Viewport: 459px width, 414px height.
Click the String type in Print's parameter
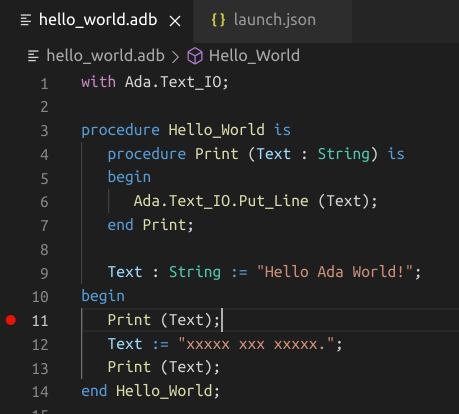click(x=344, y=154)
